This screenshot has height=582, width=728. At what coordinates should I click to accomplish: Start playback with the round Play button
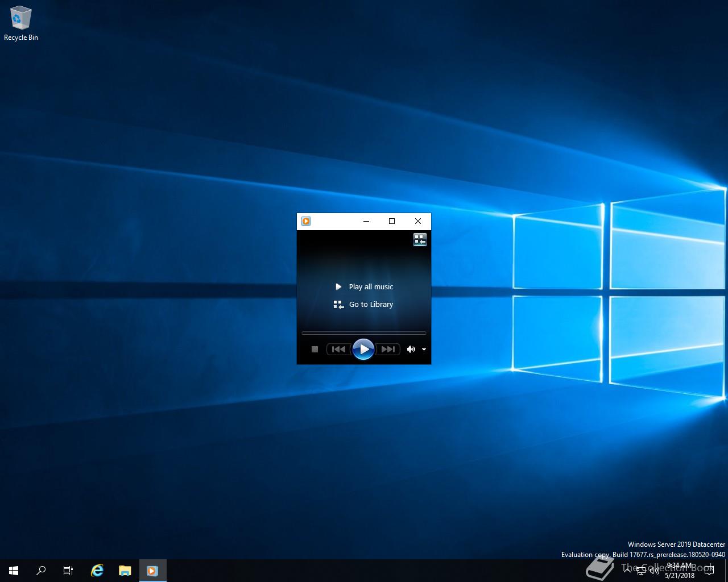pos(363,350)
